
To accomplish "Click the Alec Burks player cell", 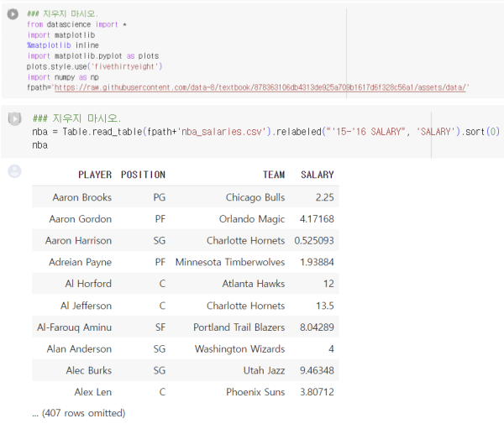I will coord(89,370).
